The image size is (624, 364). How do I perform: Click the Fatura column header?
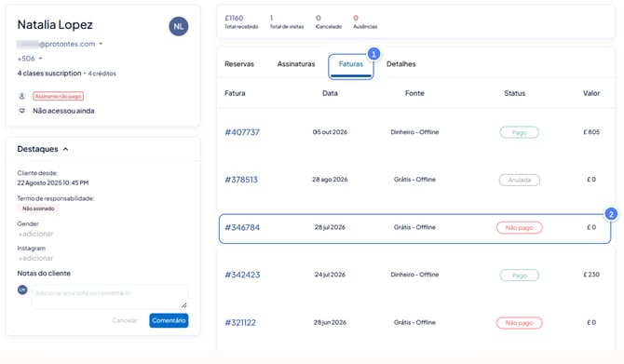(x=235, y=93)
